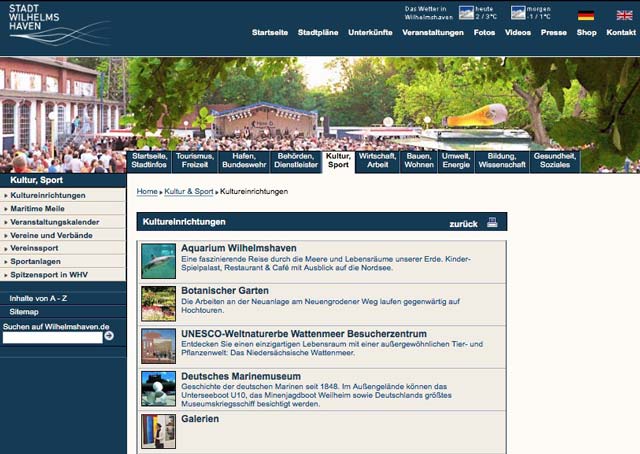Open Wattenmeer Besucherzentrum thumbnail image
Screen dimensions: 640x454
pos(158,346)
